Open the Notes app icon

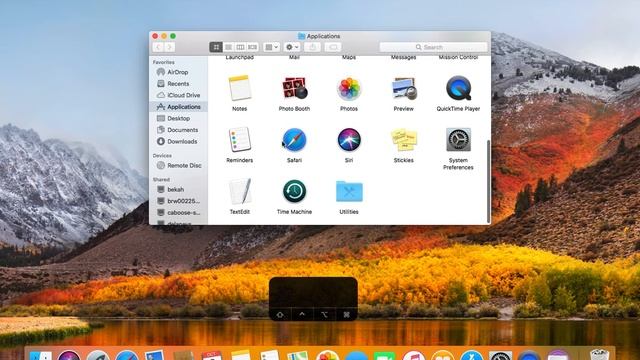(240, 88)
